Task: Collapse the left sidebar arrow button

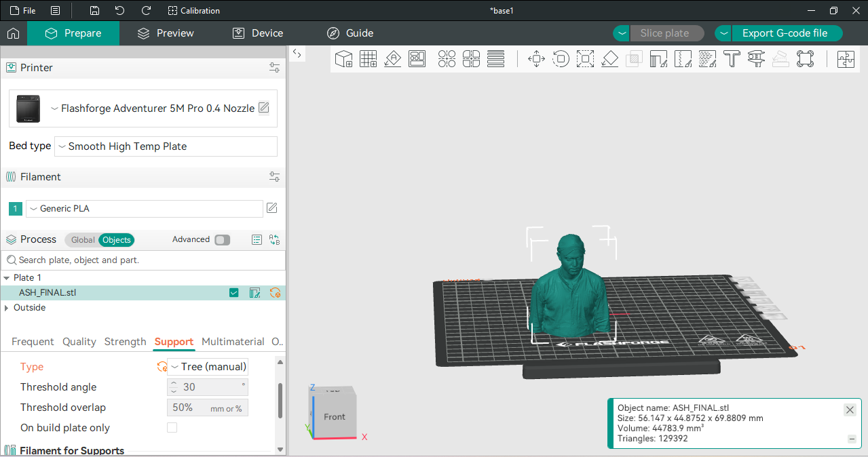Action: pos(297,54)
